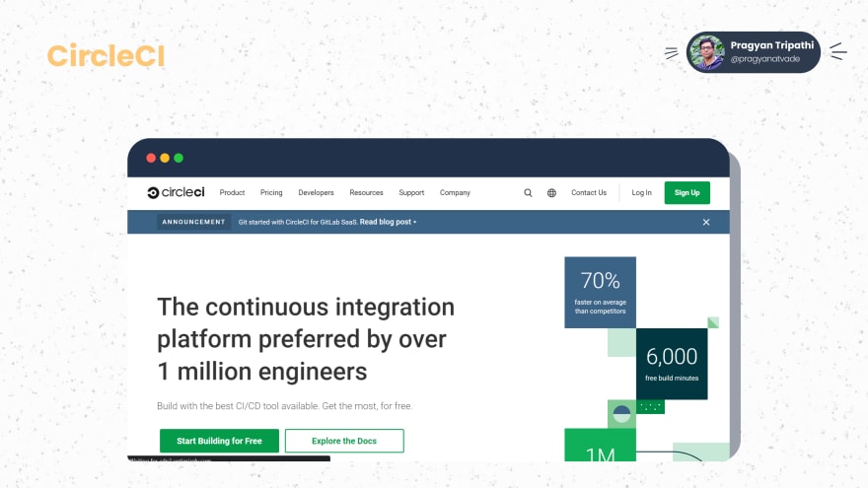Go to Contact Us
Viewport: 868px width, 488px height.
pyautogui.click(x=589, y=192)
